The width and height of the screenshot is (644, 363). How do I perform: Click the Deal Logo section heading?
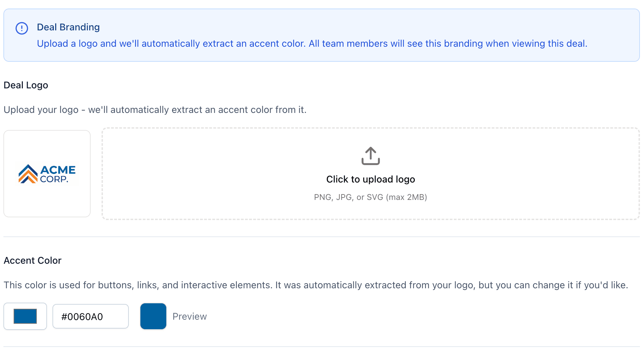[x=26, y=85]
